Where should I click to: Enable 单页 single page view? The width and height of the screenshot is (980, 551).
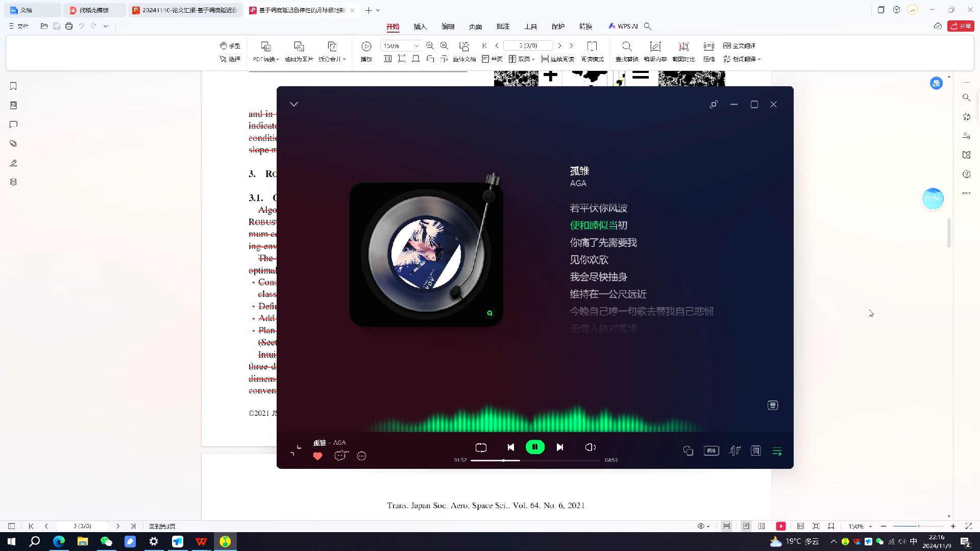coord(493,59)
